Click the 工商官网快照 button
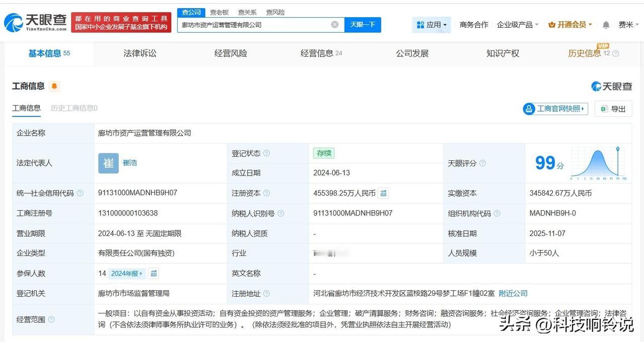 [x=555, y=109]
